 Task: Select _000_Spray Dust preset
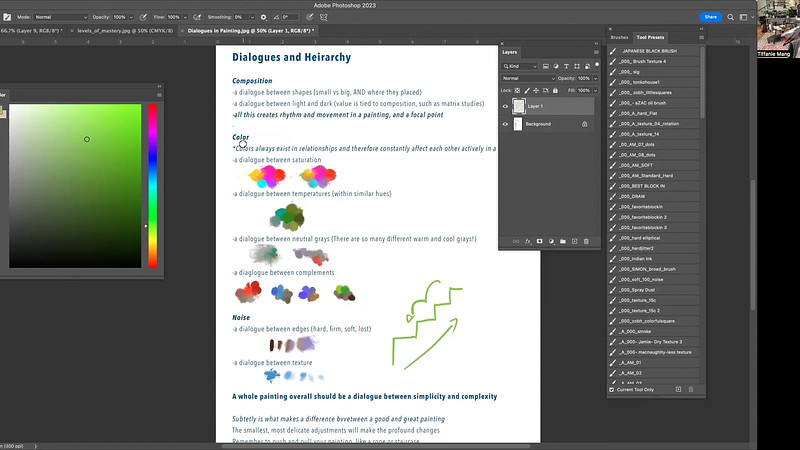click(653, 290)
